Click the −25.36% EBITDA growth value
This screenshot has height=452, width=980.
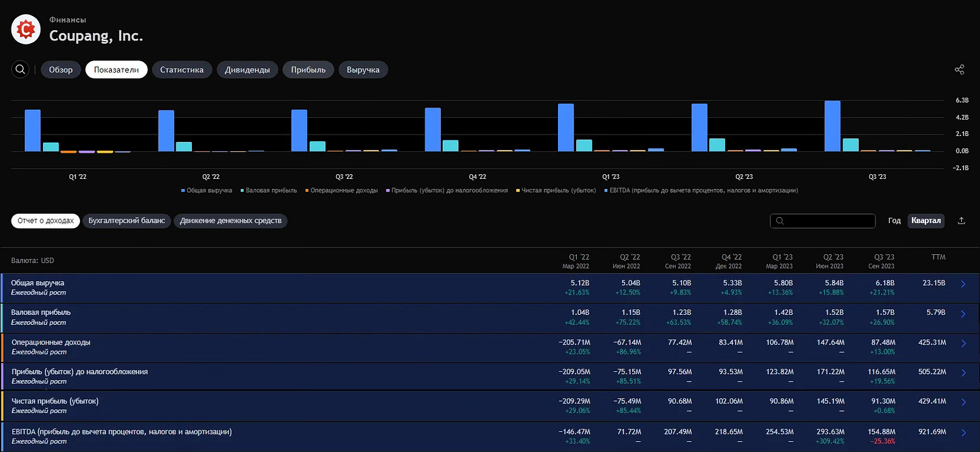click(881, 441)
